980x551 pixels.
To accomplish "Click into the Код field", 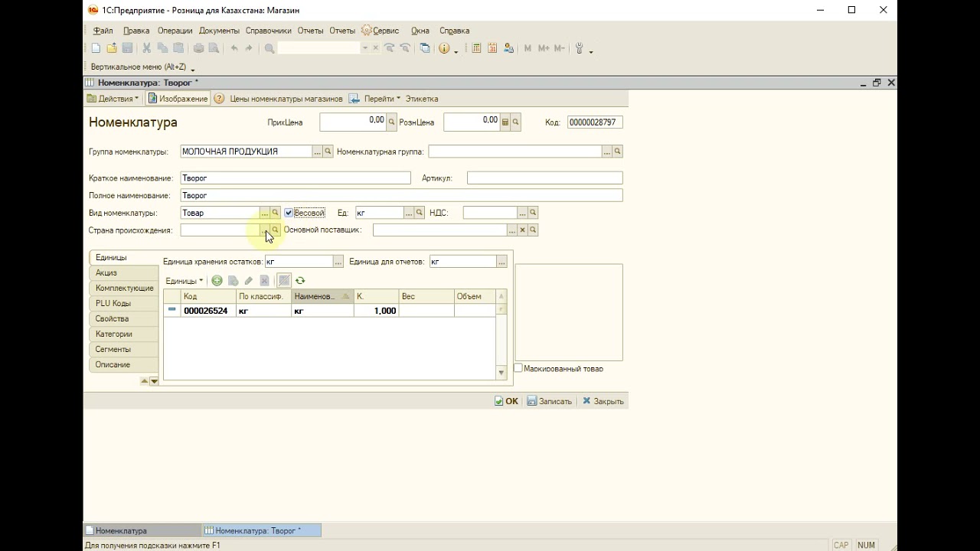I will pos(595,122).
